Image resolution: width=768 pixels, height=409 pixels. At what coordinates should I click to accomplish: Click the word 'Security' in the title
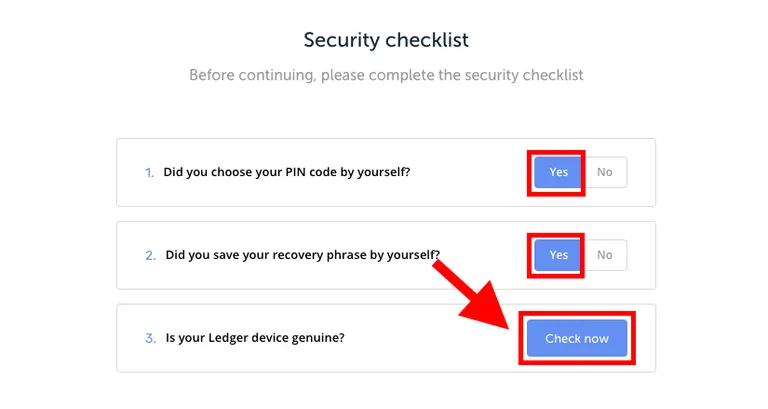coord(341,40)
